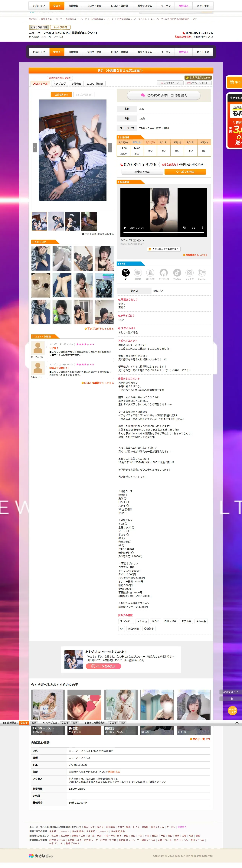Open the video player three-dot menu
The height and width of the screenshot is (868, 242).
(203, 228)
